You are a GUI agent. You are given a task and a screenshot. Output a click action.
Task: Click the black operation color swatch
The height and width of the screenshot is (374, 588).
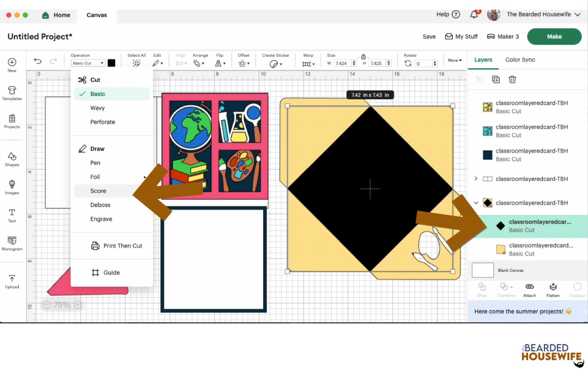click(x=111, y=63)
